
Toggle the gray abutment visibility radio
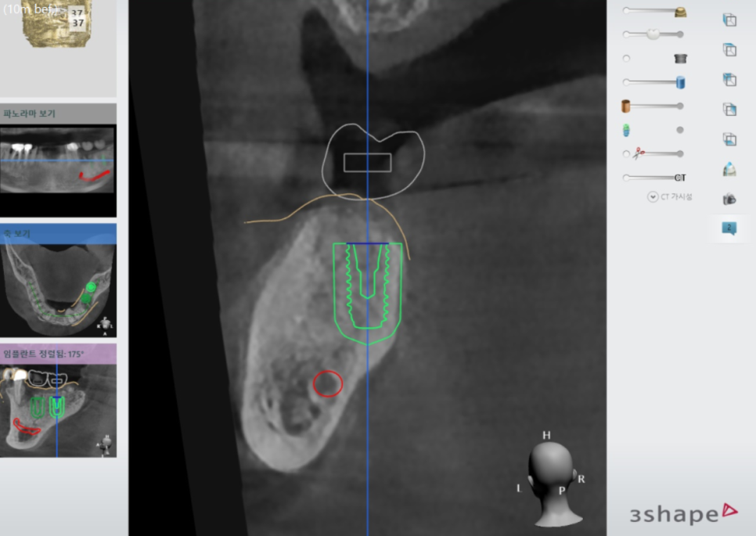point(626,59)
